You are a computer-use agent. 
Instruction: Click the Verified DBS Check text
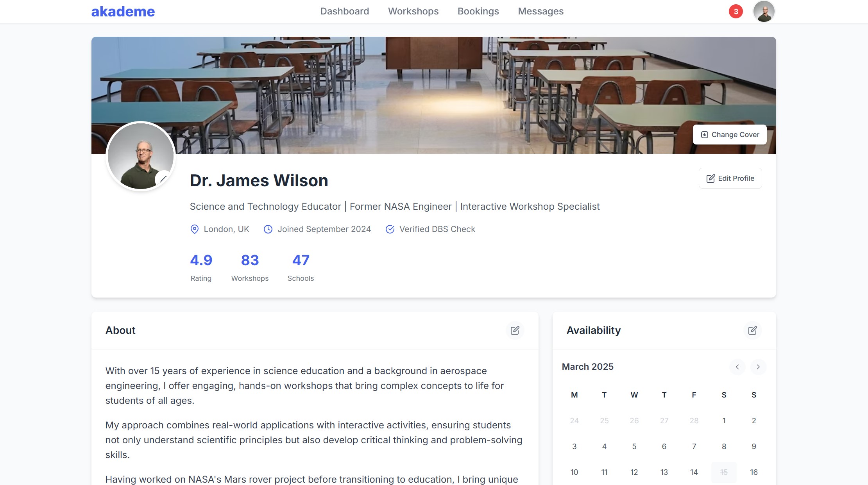pos(437,229)
